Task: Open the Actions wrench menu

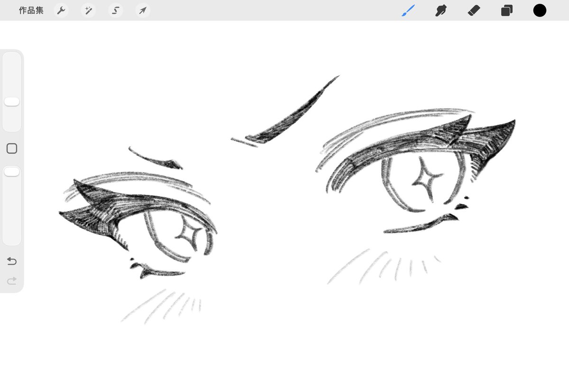Action: pos(61,10)
